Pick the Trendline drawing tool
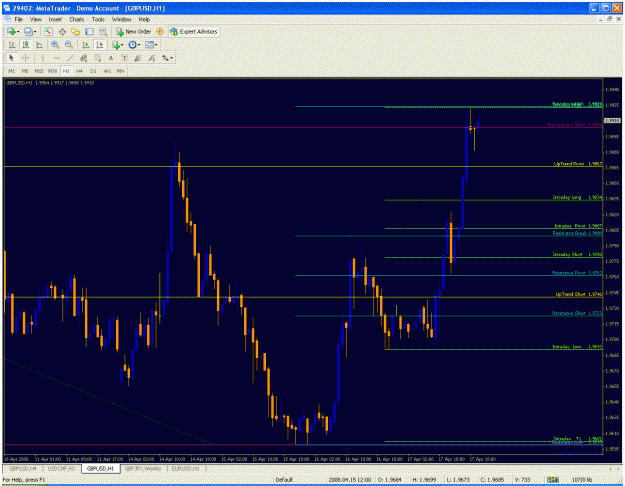The width and height of the screenshot is (625, 486). (70, 58)
